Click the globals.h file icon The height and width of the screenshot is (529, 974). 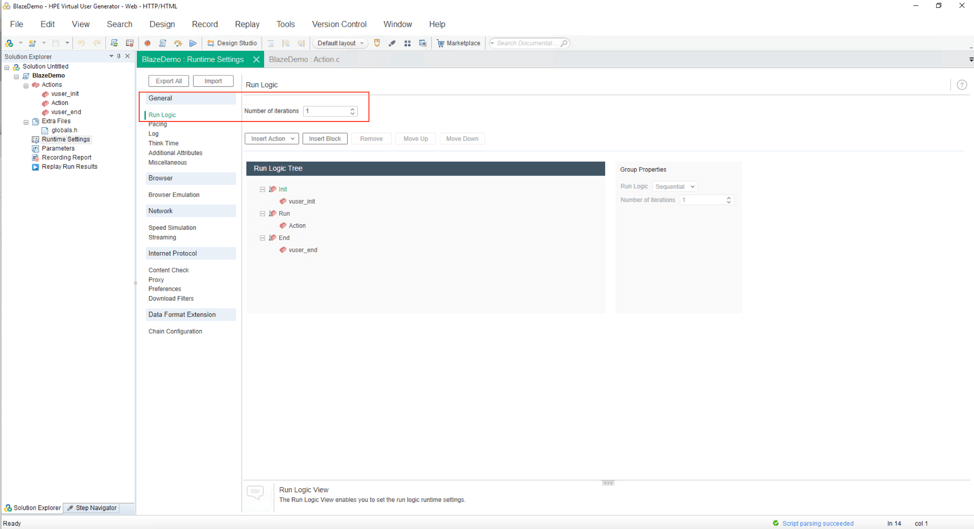[45, 130]
